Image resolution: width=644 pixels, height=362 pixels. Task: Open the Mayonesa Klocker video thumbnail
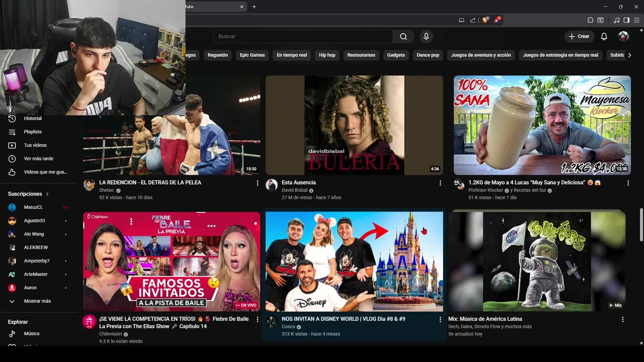542,125
